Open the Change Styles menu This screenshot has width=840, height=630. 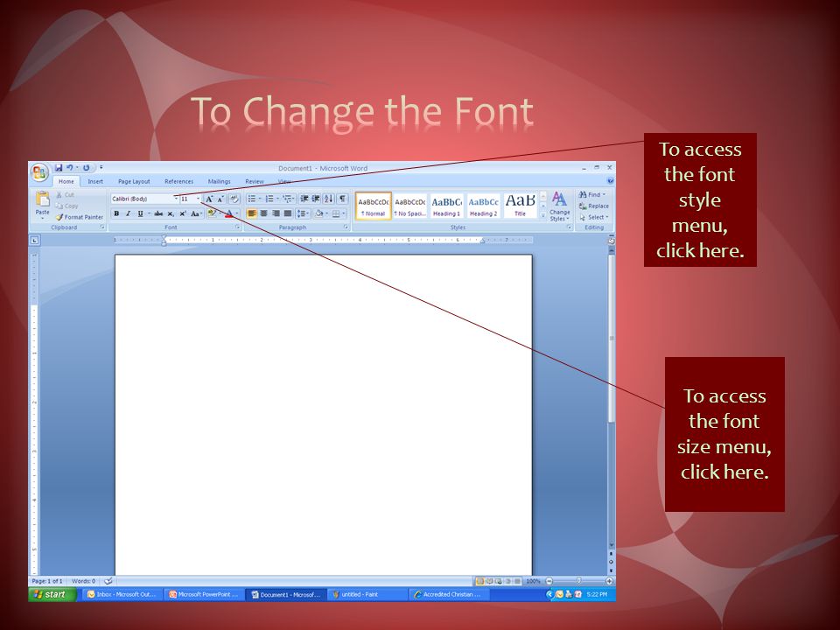coord(559,206)
